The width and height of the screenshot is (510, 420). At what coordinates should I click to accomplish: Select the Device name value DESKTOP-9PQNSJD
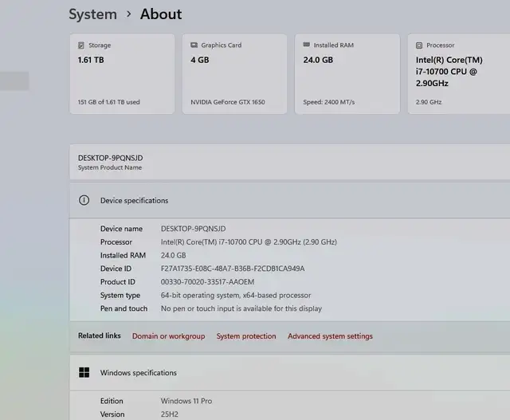(193, 229)
